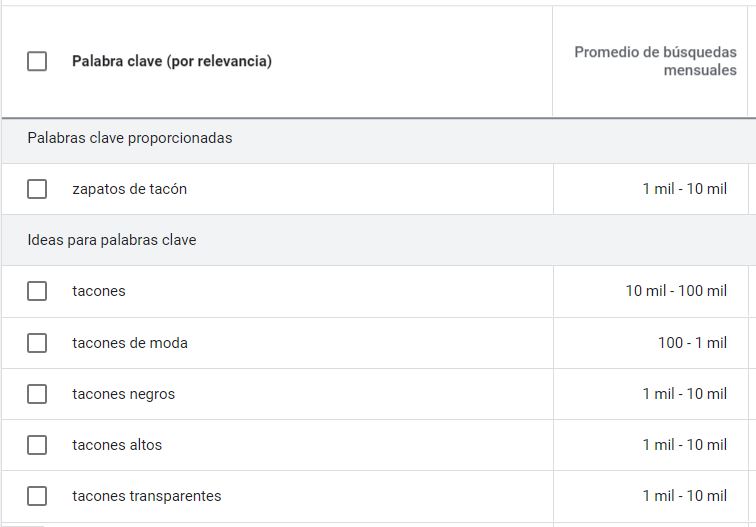
Task: Choose the tacones altos keyword label
Action: click(117, 445)
